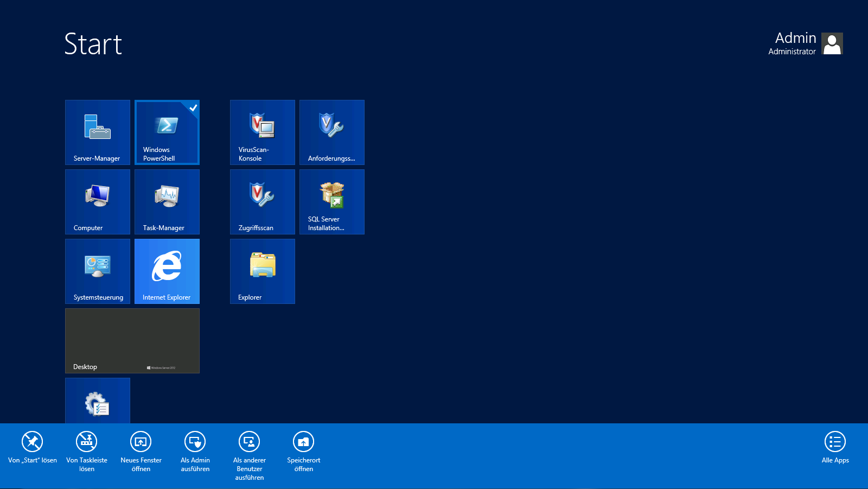Image resolution: width=868 pixels, height=489 pixels.
Task: Open the Zugriffsscan tile
Action: point(263,202)
